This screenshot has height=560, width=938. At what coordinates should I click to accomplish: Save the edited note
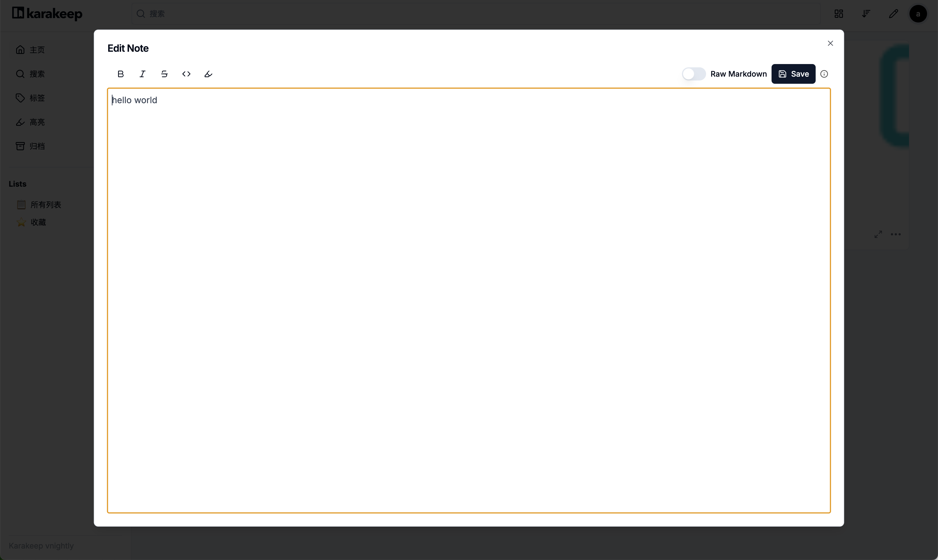pos(793,74)
